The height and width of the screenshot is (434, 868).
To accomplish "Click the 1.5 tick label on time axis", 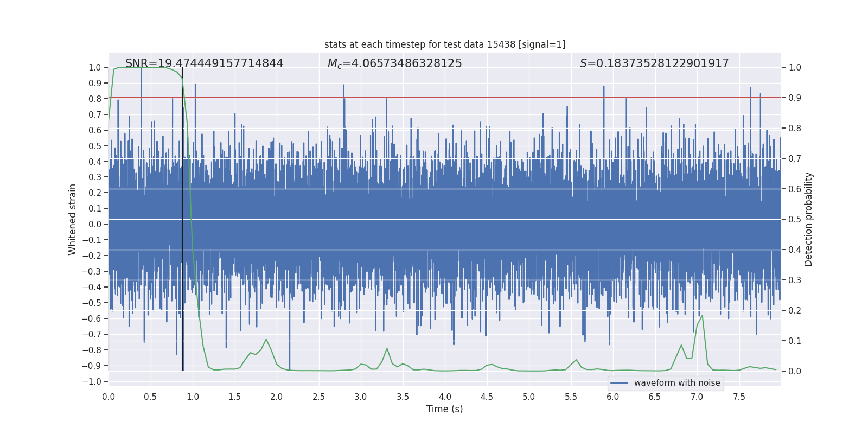I will tap(234, 397).
